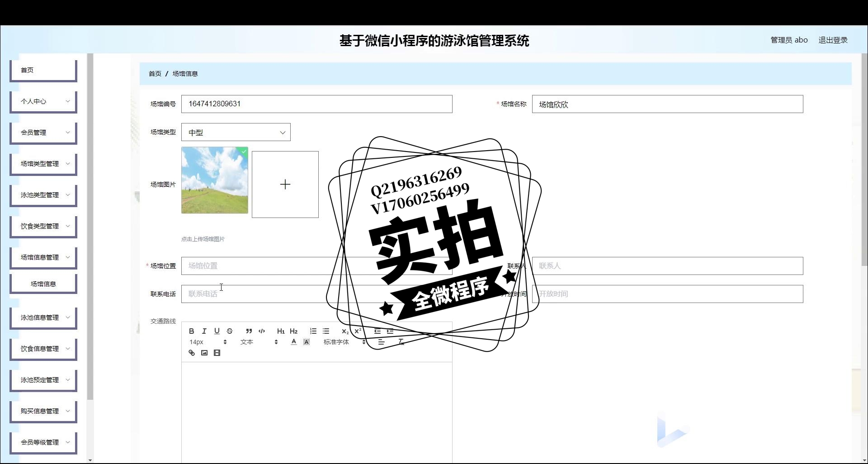Insert a code block in editor
The width and height of the screenshot is (868, 464).
click(x=262, y=331)
